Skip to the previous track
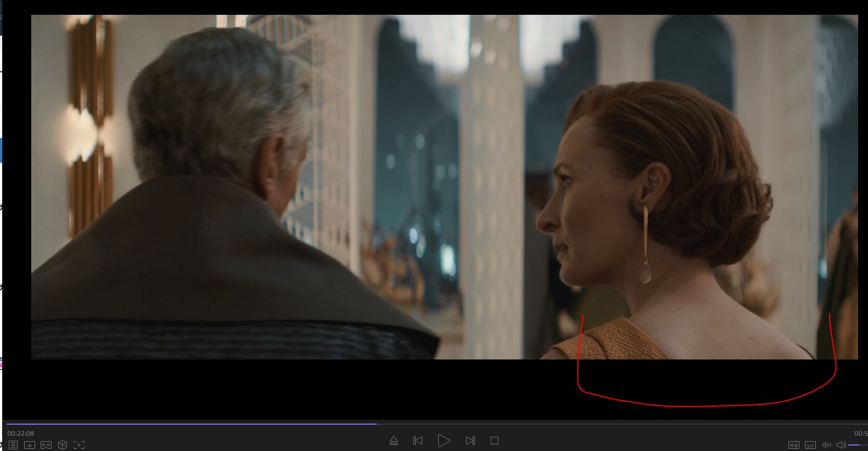Image resolution: width=868 pixels, height=451 pixels. 418,441
